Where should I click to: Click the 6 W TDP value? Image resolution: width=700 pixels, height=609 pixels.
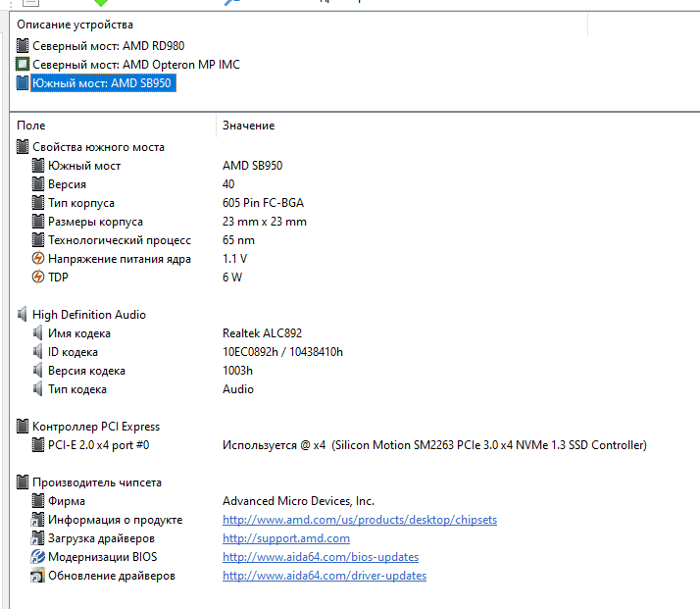[x=232, y=278]
